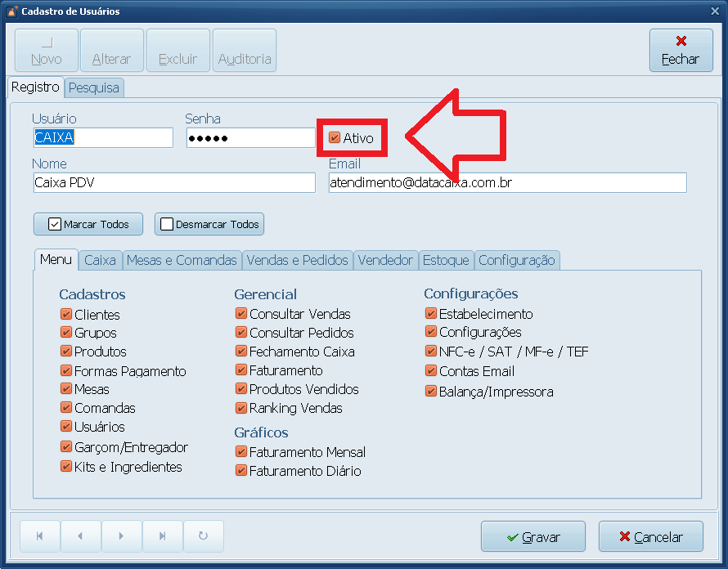Go to next record arrow
728x569 pixels.
click(121, 536)
